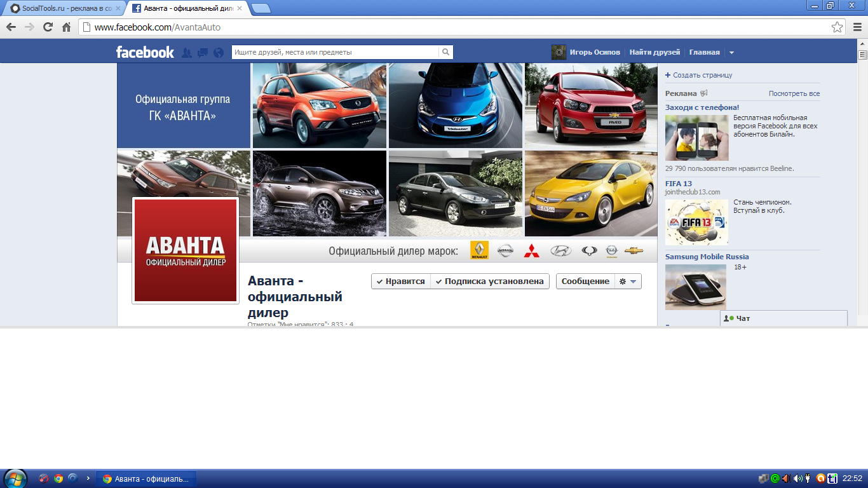Click the SsangYong brand logo
868x488 pixels.
point(589,251)
